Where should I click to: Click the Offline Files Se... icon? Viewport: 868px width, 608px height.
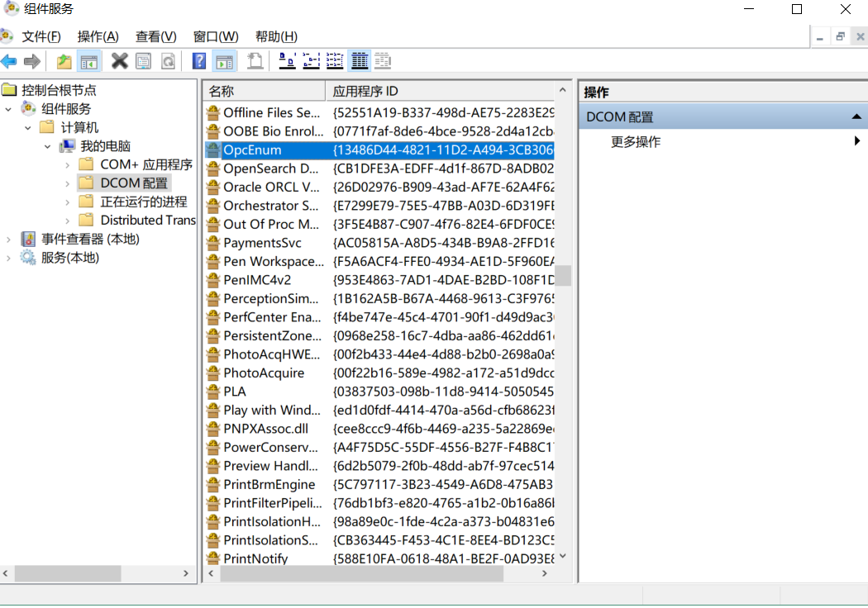(212, 113)
